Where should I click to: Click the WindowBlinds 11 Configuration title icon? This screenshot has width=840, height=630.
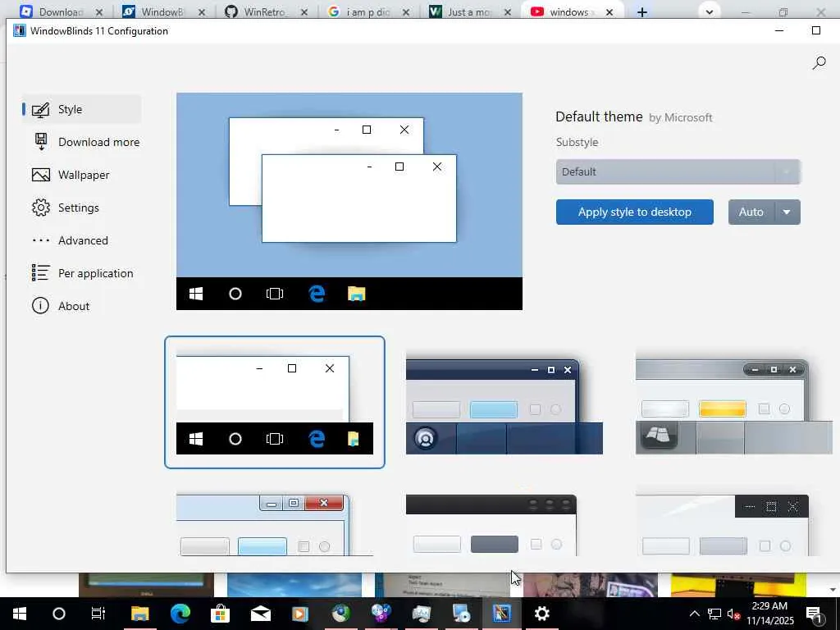pyautogui.click(x=20, y=30)
